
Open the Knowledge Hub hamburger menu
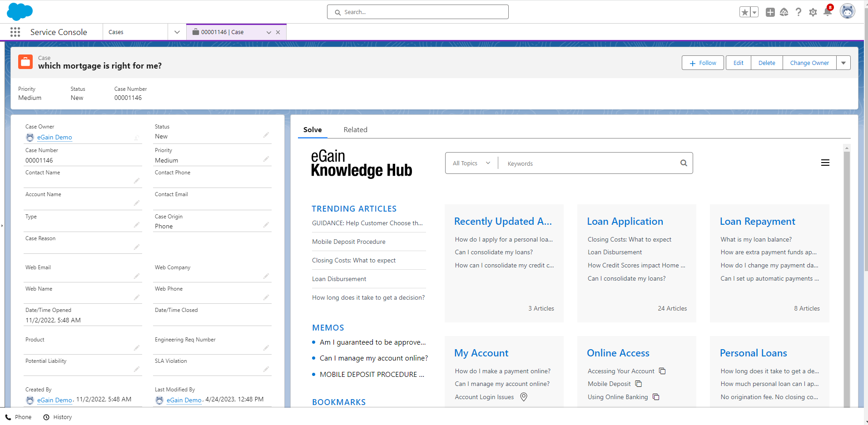click(x=825, y=163)
